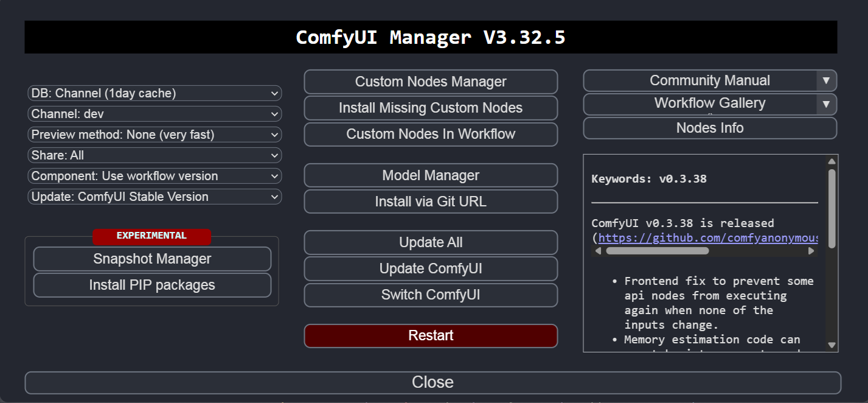Open the Model Manager
Screen dimensions: 868x403
pyautogui.click(x=431, y=175)
